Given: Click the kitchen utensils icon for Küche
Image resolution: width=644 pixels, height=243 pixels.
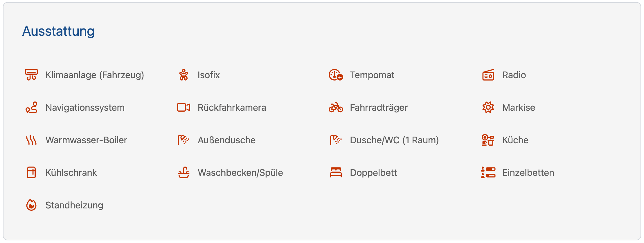Looking at the screenshot, I should [x=488, y=140].
